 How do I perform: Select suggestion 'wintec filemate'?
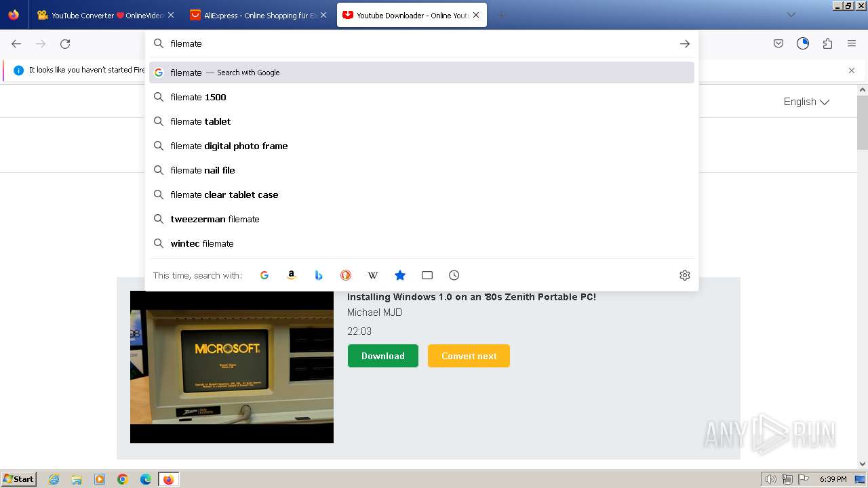(422, 243)
